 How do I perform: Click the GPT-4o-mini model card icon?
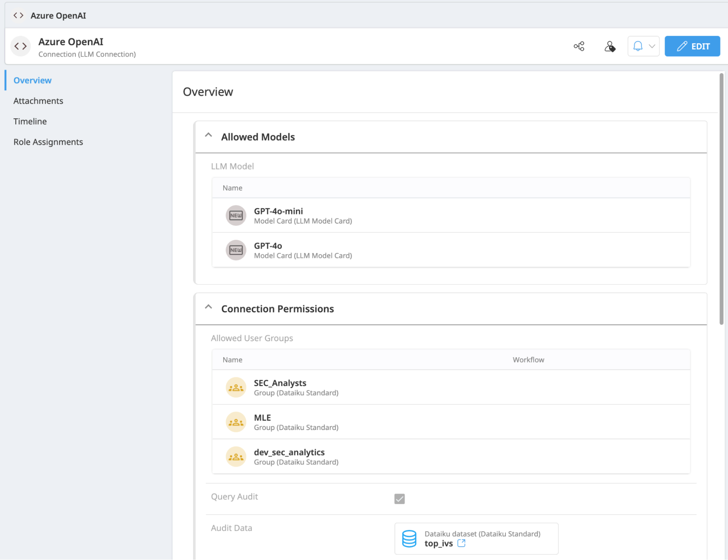236,216
